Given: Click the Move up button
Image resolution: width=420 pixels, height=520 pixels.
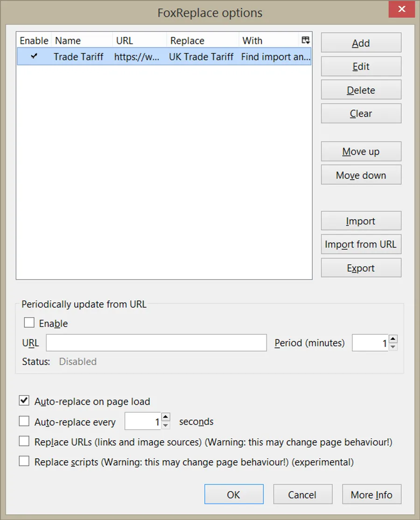Looking at the screenshot, I should click(361, 151).
